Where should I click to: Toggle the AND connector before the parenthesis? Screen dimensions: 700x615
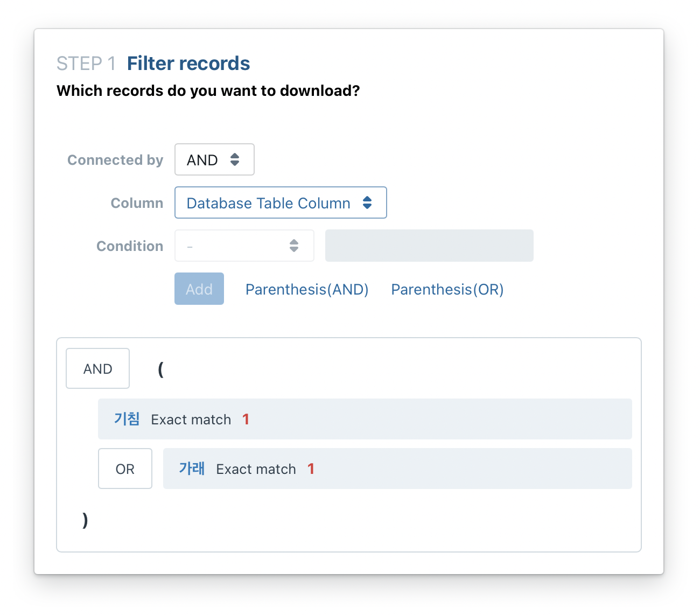click(x=97, y=368)
